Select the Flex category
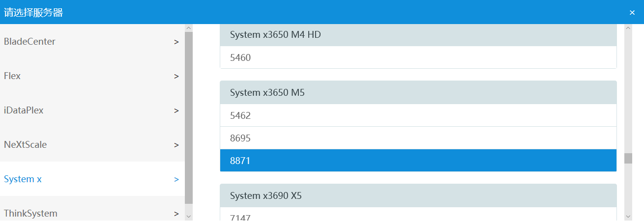The image size is (644, 221). click(x=12, y=76)
